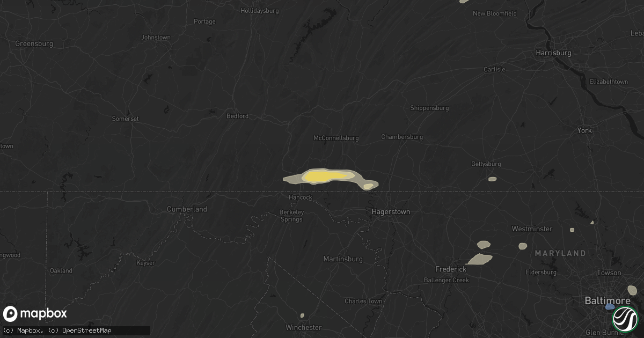Click the Chambersburg label

tap(402, 137)
